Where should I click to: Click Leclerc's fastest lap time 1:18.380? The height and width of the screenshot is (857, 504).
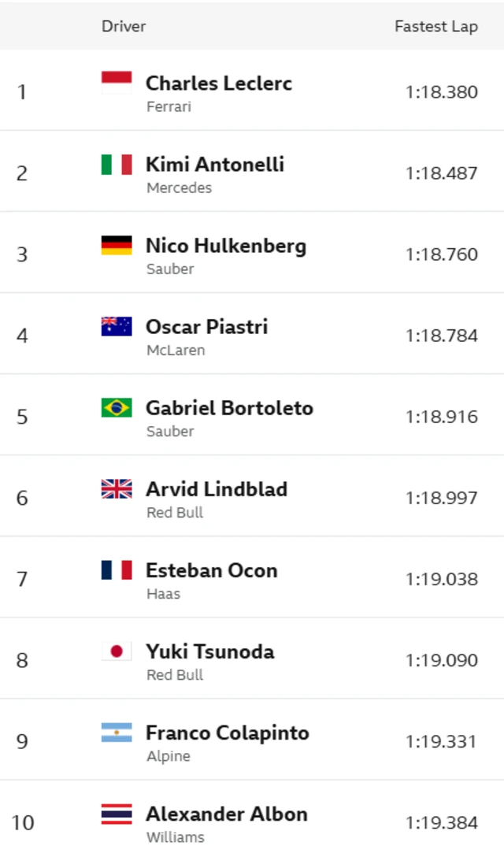(x=442, y=92)
